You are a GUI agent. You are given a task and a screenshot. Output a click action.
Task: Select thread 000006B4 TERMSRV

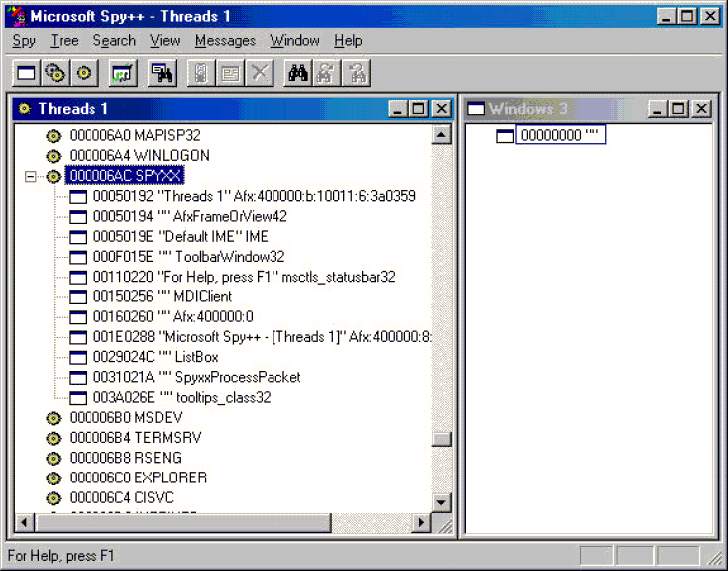pyautogui.click(x=134, y=438)
